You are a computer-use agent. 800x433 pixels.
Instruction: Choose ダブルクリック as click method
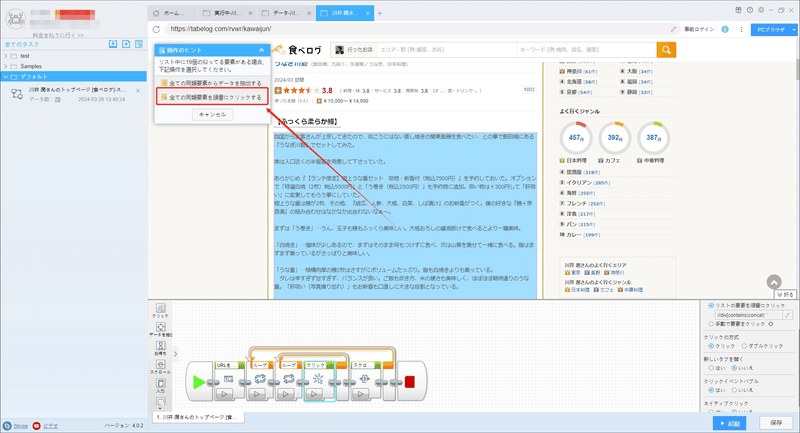pyautogui.click(x=744, y=346)
